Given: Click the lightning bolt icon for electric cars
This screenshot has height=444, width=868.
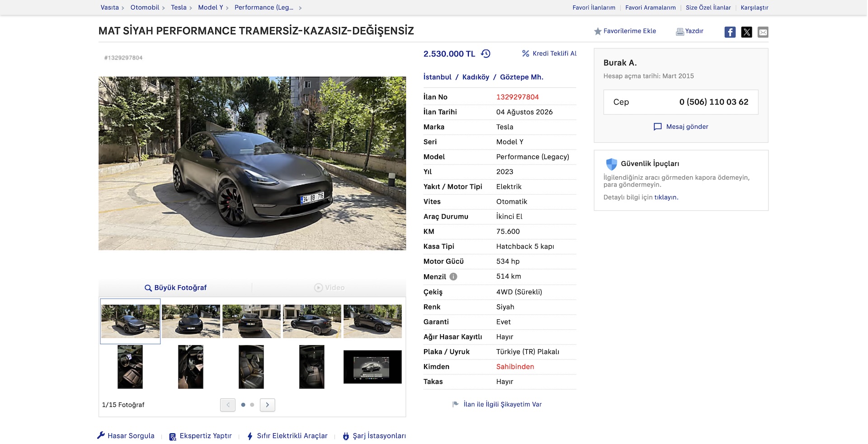Looking at the screenshot, I should click(250, 436).
